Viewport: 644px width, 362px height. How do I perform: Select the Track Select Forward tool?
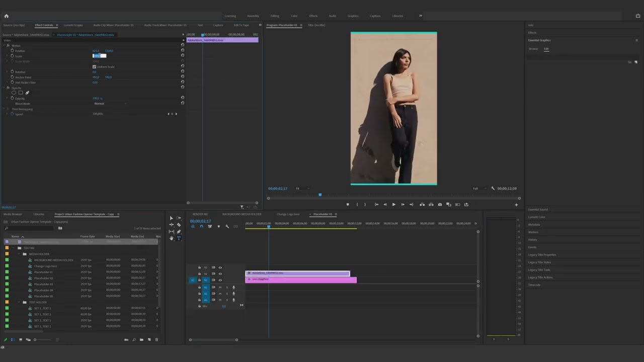pos(179,218)
